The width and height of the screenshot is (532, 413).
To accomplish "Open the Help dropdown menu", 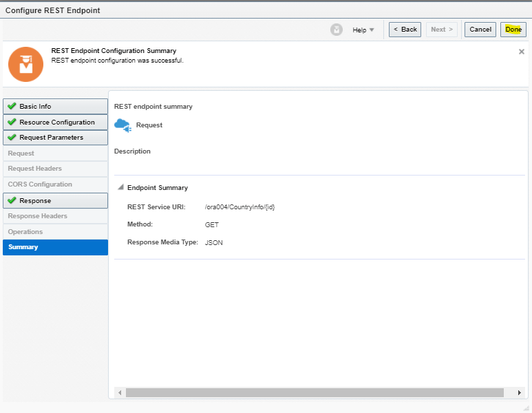I will 363,30.
